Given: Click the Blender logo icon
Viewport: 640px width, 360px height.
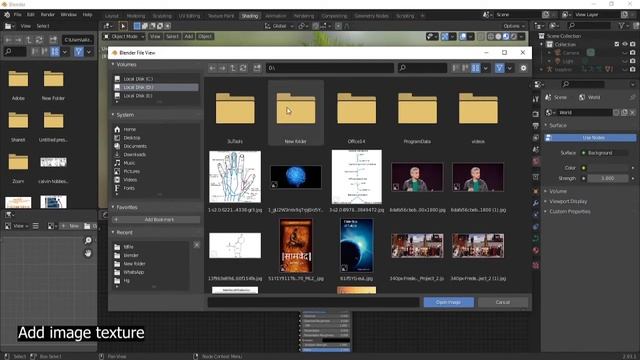Looking at the screenshot, I should click(x=7, y=14).
